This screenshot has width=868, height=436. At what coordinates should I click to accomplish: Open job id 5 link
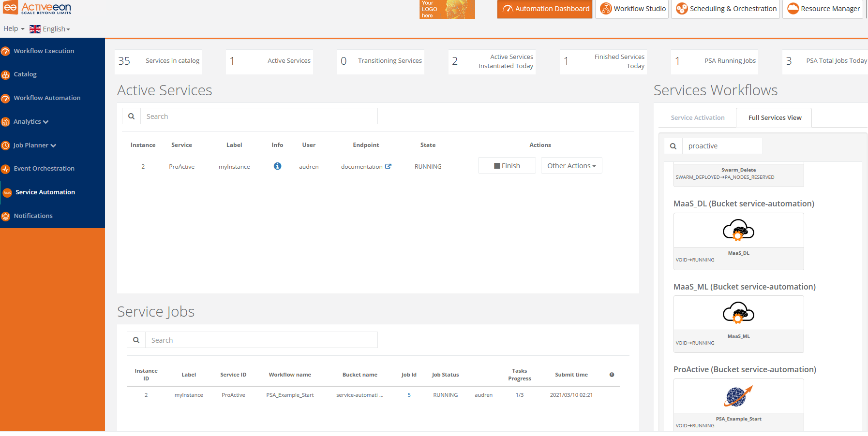click(409, 395)
